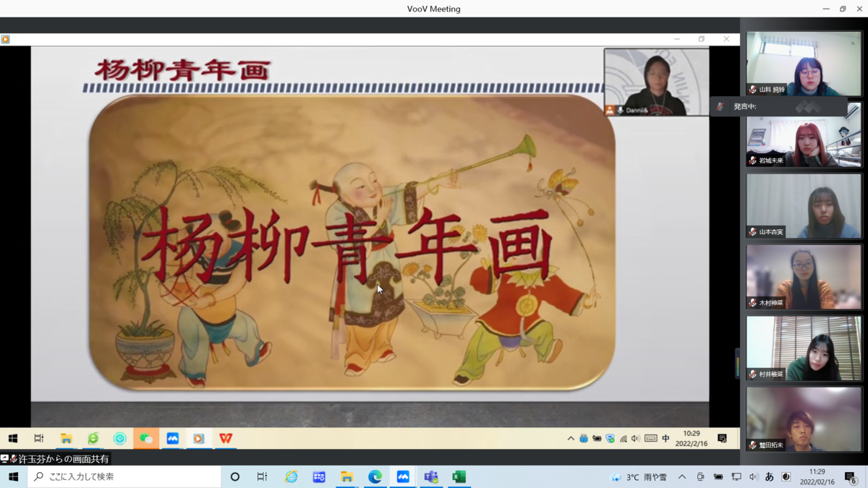The width and height of the screenshot is (868, 488).
Task: Launch Microsoft Teams from the local taskbar
Action: [x=431, y=477]
